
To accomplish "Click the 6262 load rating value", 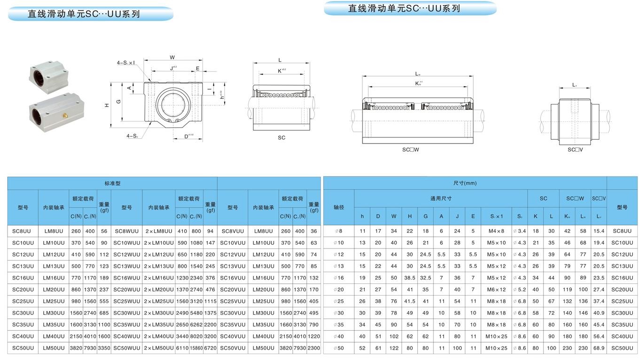I will tap(196, 325).
